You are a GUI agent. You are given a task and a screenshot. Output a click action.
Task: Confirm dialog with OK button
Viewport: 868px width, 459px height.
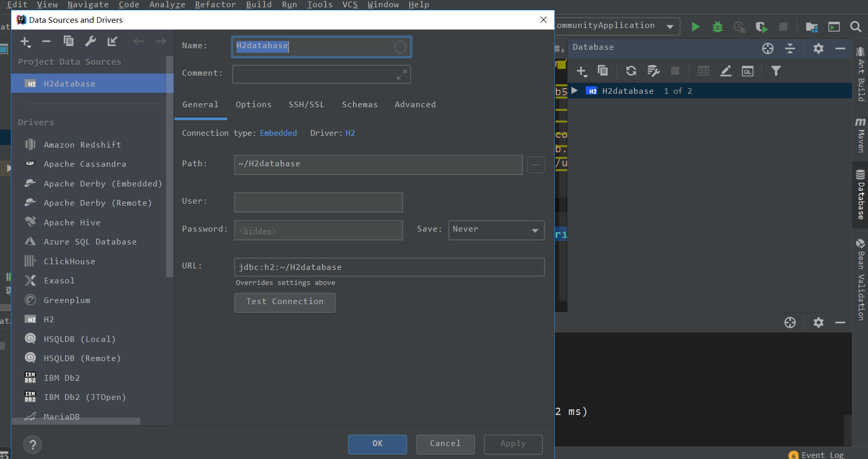pos(377,444)
